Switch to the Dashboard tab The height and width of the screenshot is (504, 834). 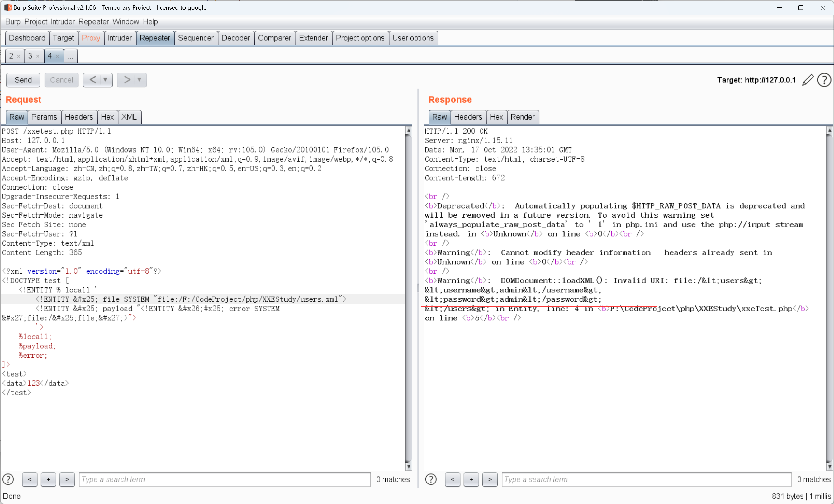pyautogui.click(x=27, y=38)
